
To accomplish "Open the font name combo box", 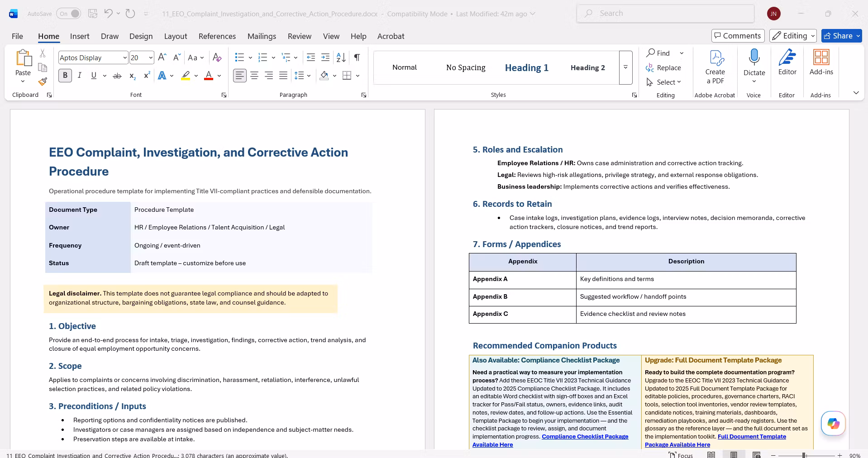I will click(x=93, y=57).
